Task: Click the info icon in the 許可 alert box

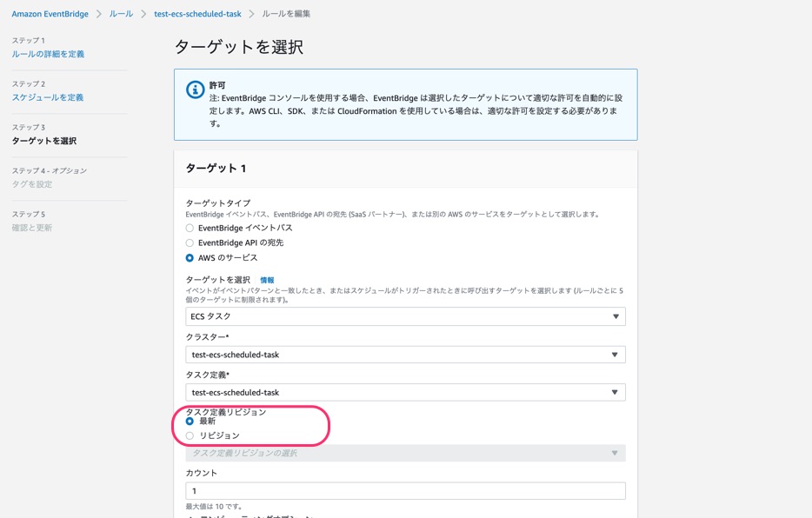Action: (196, 90)
